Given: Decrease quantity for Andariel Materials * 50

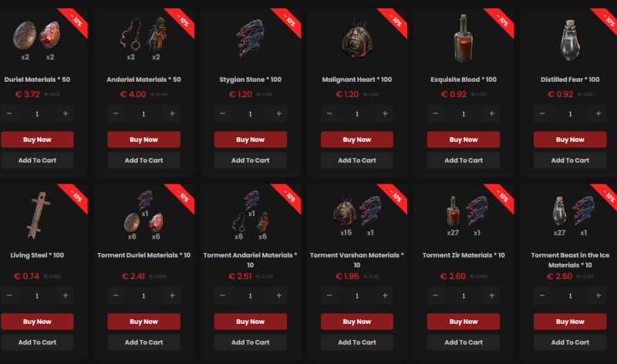Looking at the screenshot, I should [116, 113].
